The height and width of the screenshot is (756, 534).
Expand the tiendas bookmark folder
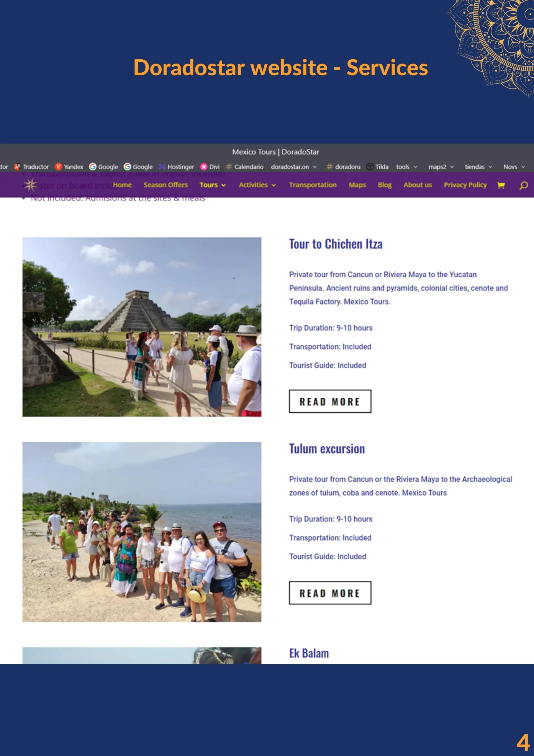coord(478,167)
